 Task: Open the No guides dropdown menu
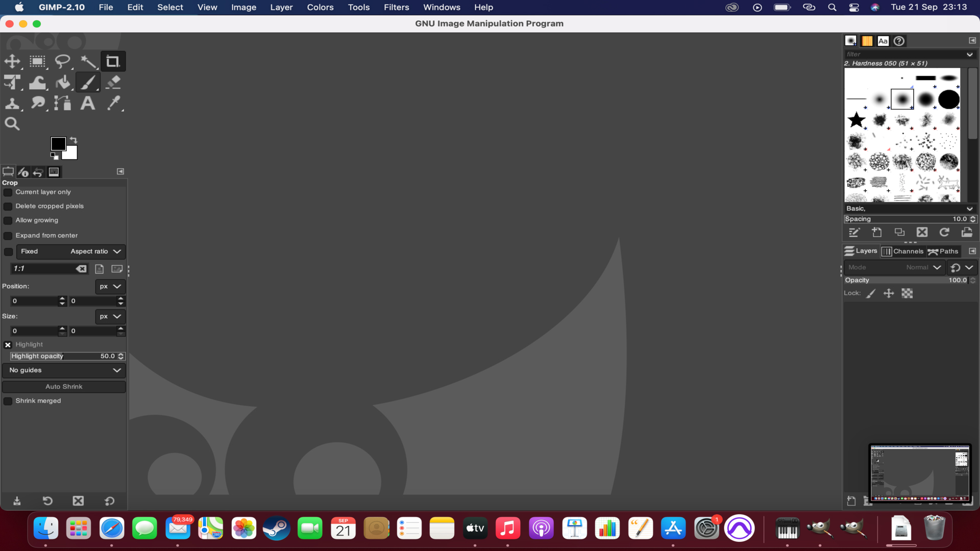coord(64,370)
